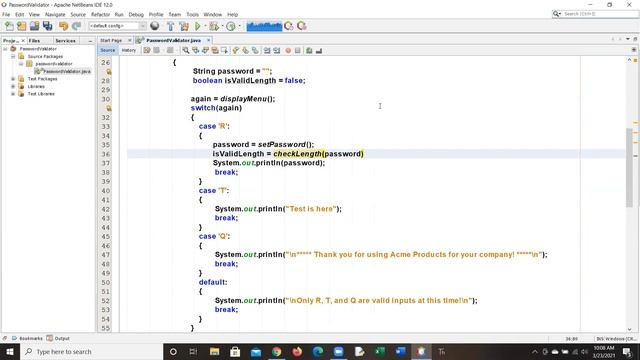Screen dimensions: 640x360
Task: Collapse the Source Packages node
Action: pyautogui.click(x=13, y=56)
